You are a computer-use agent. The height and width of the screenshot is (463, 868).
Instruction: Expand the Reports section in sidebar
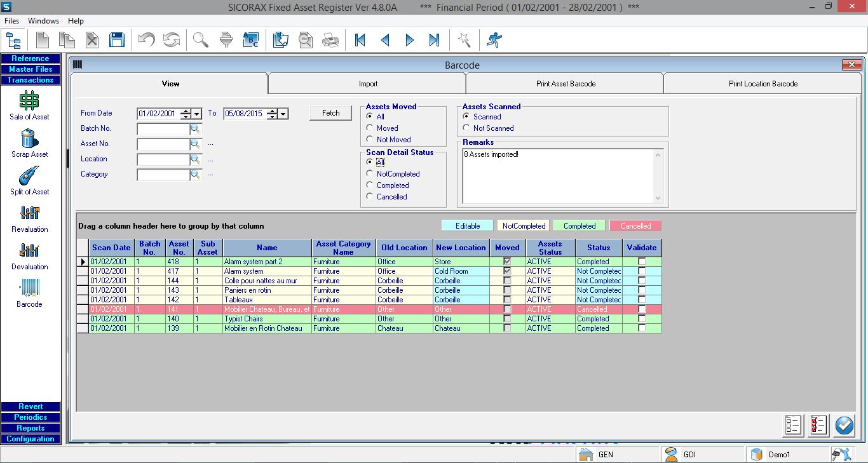click(x=31, y=428)
